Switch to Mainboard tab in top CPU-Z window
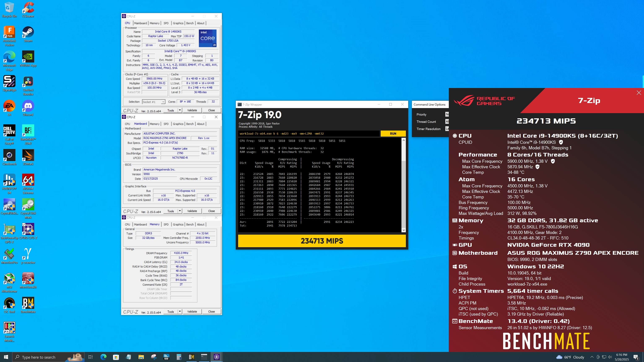Screen dimensions: 644x362 (x=140, y=23)
